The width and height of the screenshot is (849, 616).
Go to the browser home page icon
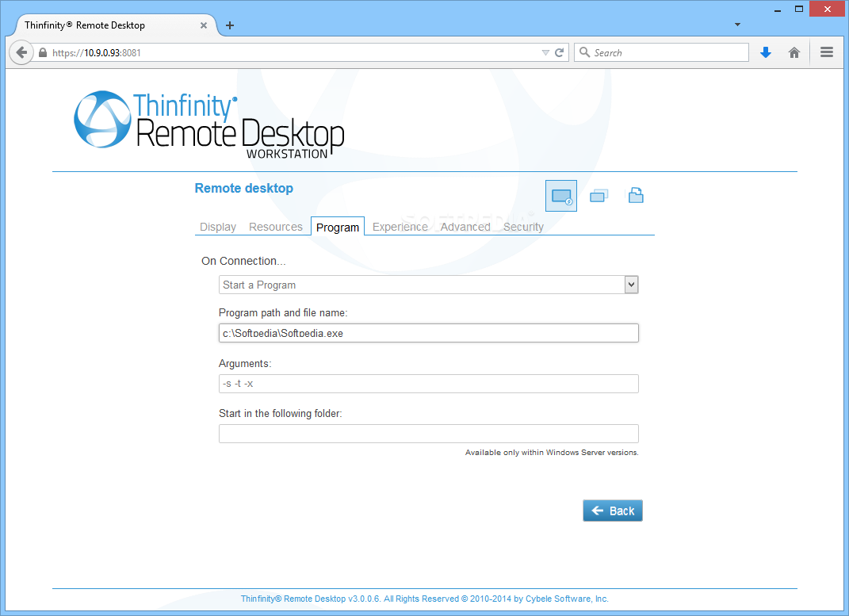[794, 52]
